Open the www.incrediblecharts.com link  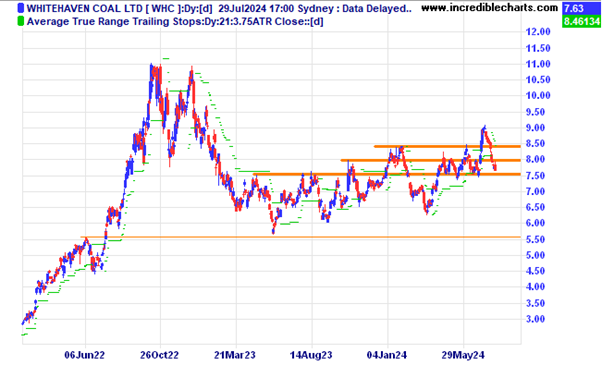coord(490,8)
